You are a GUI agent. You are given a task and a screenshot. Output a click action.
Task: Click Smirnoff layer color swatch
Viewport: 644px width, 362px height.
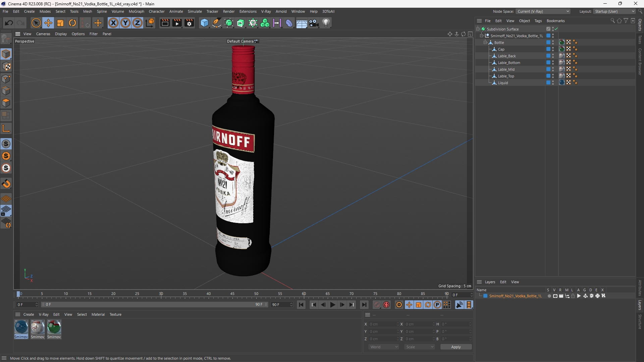tap(485, 296)
